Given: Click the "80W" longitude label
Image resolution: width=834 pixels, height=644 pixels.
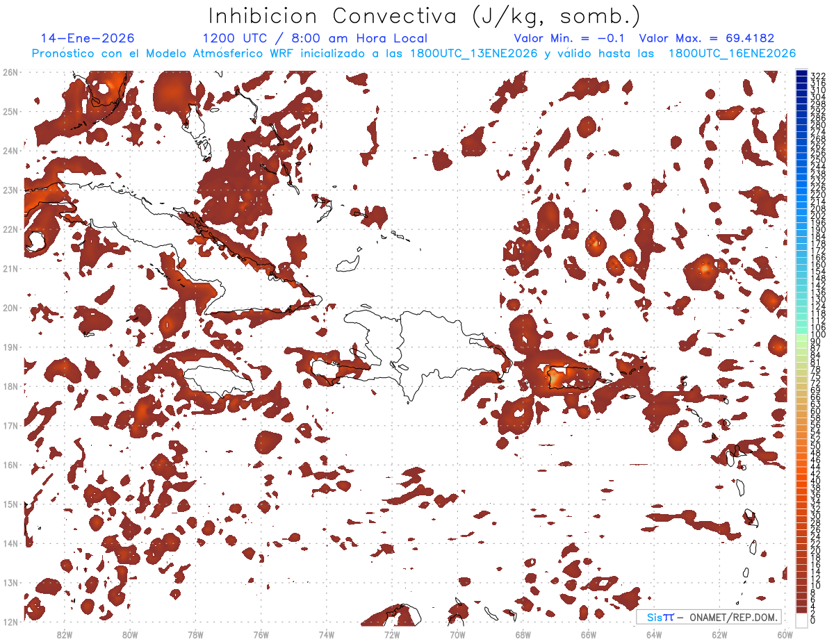Looking at the screenshot, I should (x=129, y=634).
